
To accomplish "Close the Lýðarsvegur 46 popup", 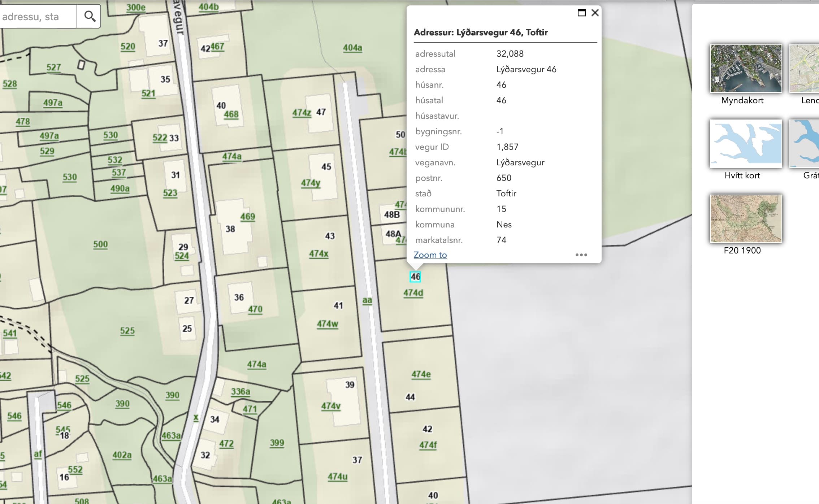I will point(595,13).
